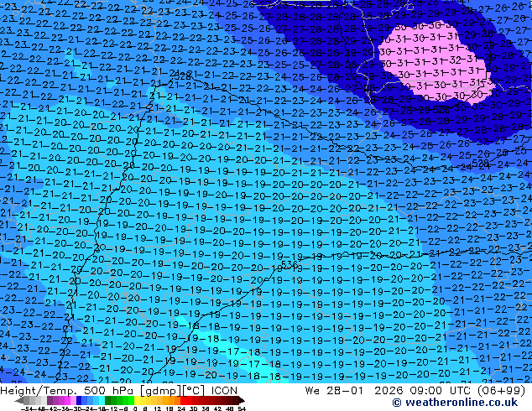The height and width of the screenshot is (411, 532).
Task: Select the bright red legend swatch at 24
Action: 183,401
